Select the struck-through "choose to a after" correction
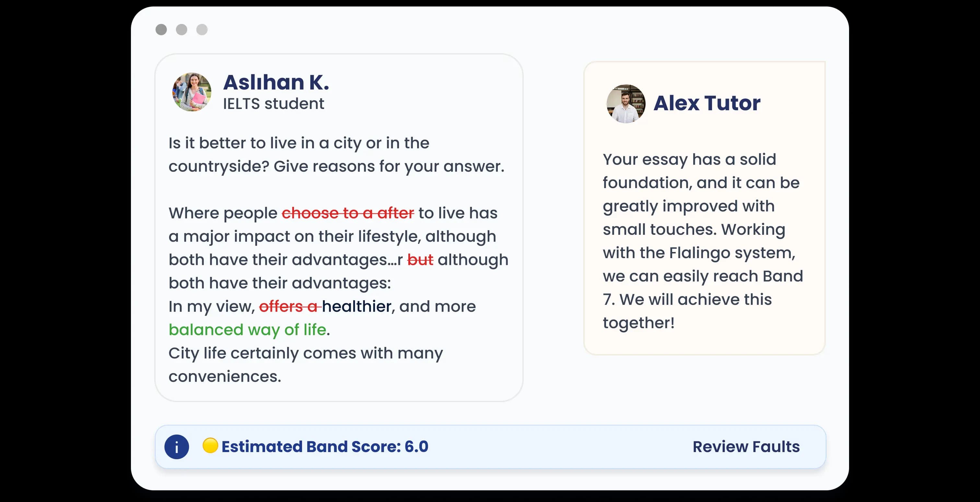 [x=347, y=213]
